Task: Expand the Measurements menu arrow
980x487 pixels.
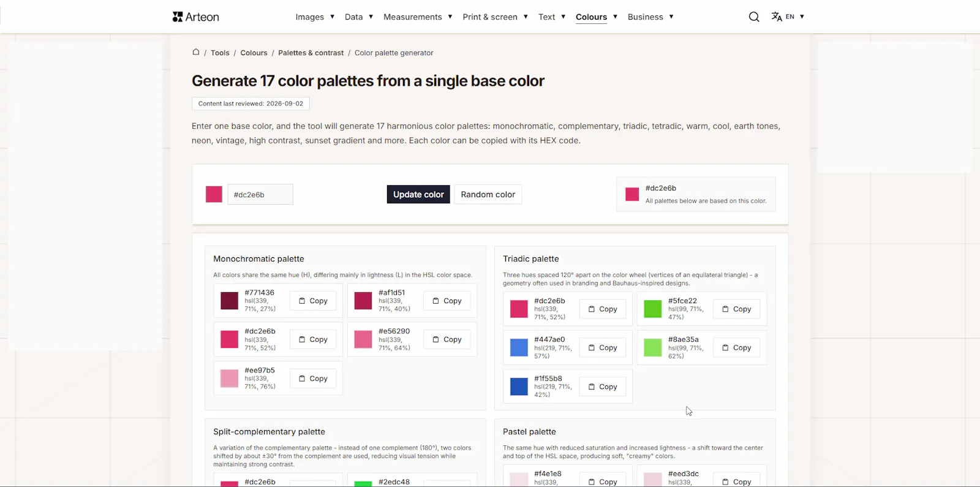Action: (450, 17)
